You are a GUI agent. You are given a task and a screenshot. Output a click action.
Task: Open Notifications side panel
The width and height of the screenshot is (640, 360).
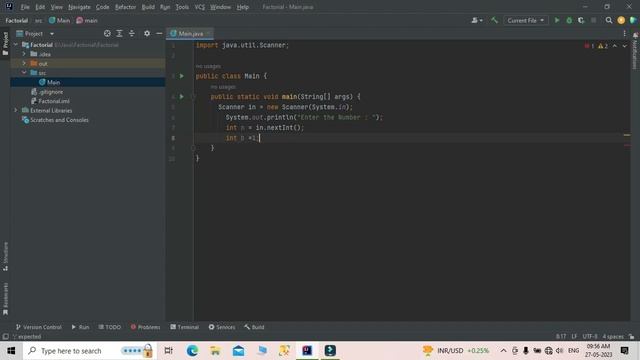[635, 51]
